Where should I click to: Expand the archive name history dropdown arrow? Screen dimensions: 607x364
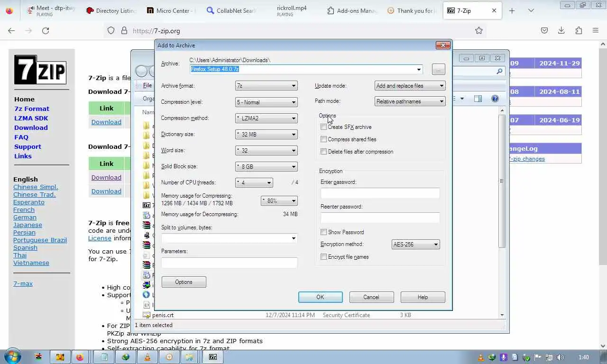click(419, 69)
